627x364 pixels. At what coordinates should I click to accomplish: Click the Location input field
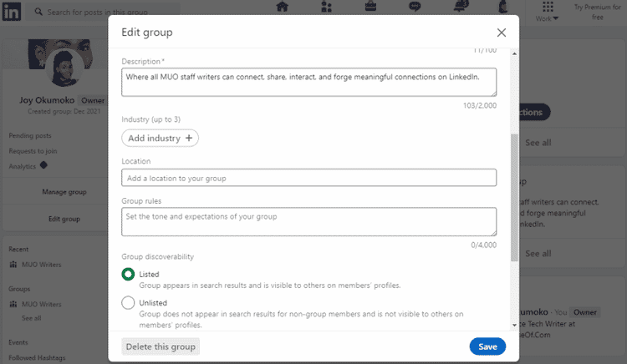tap(308, 178)
